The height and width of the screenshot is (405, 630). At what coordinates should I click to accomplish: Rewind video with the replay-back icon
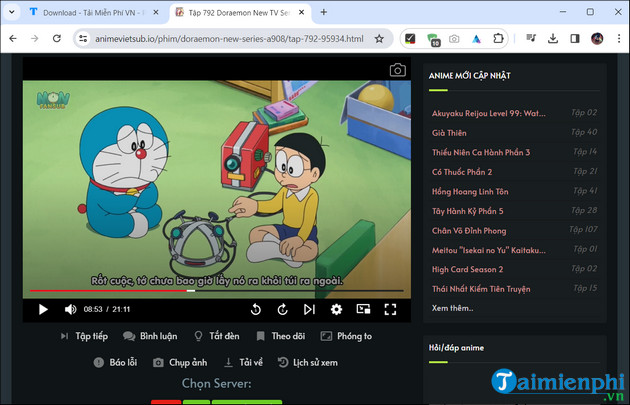point(256,309)
